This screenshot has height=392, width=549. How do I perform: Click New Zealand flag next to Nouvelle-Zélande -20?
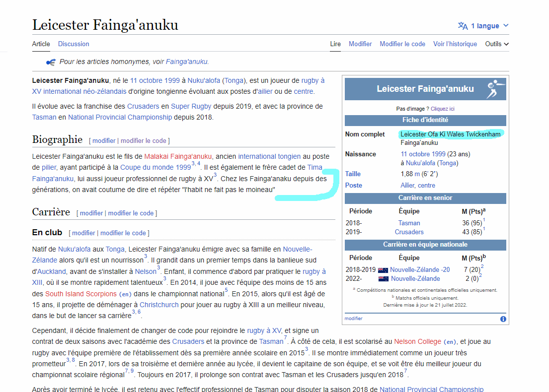tap(383, 270)
